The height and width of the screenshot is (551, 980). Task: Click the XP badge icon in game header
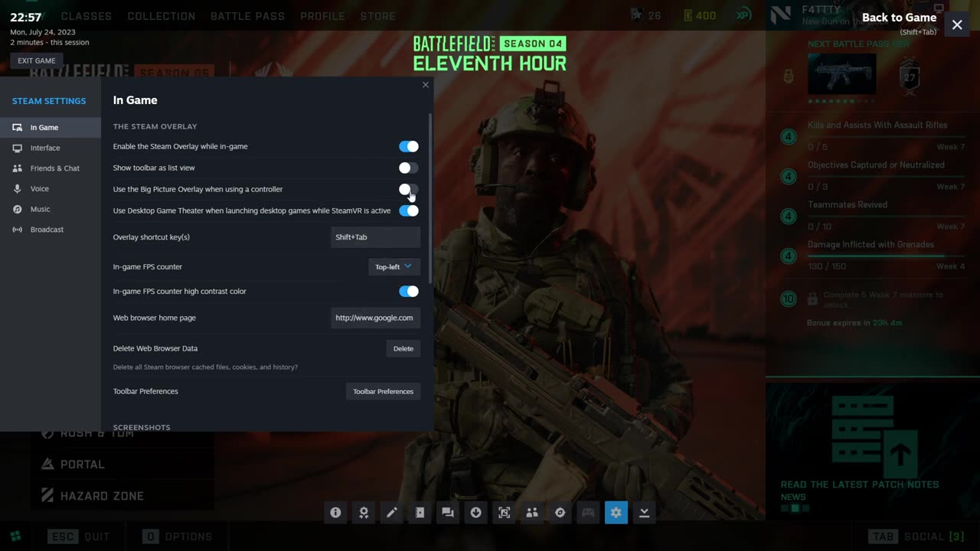pyautogui.click(x=743, y=15)
